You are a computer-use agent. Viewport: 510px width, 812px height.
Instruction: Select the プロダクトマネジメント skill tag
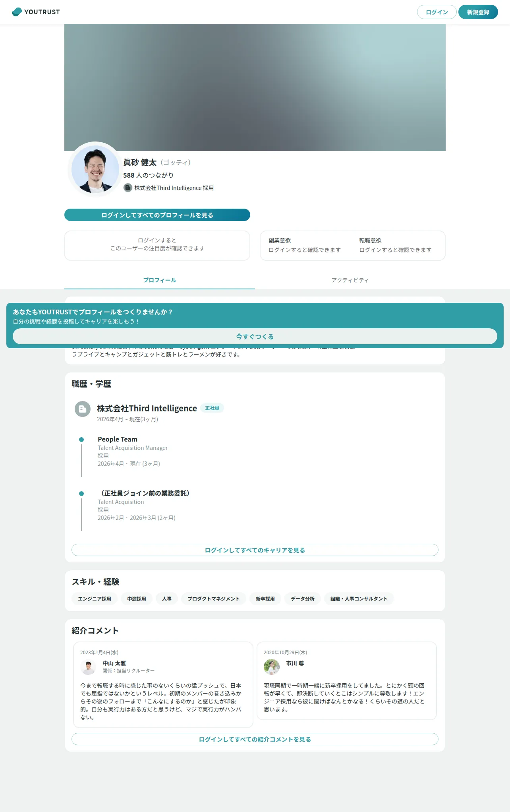coord(214,599)
